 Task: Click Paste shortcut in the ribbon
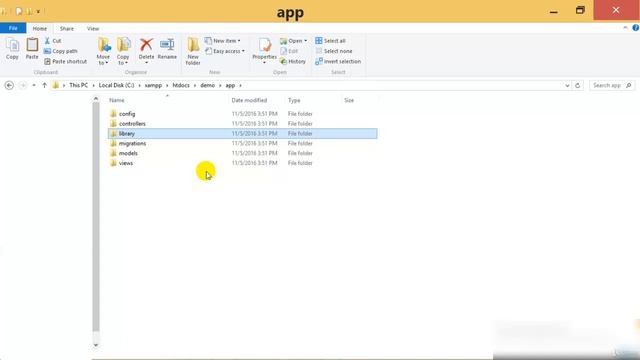pos(65,61)
